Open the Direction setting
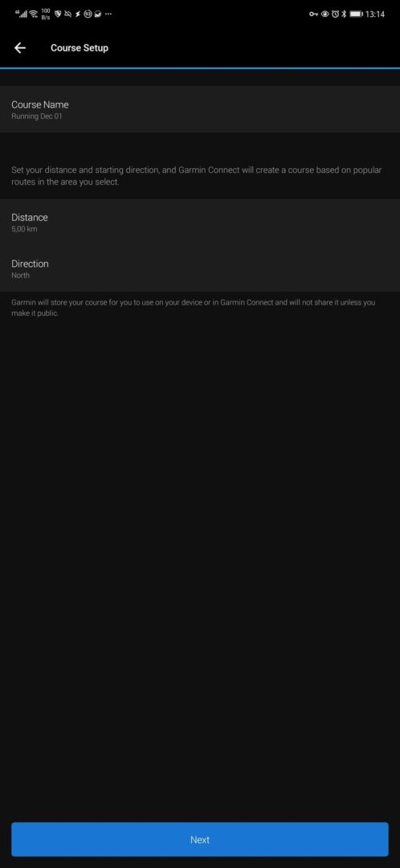 click(x=200, y=268)
